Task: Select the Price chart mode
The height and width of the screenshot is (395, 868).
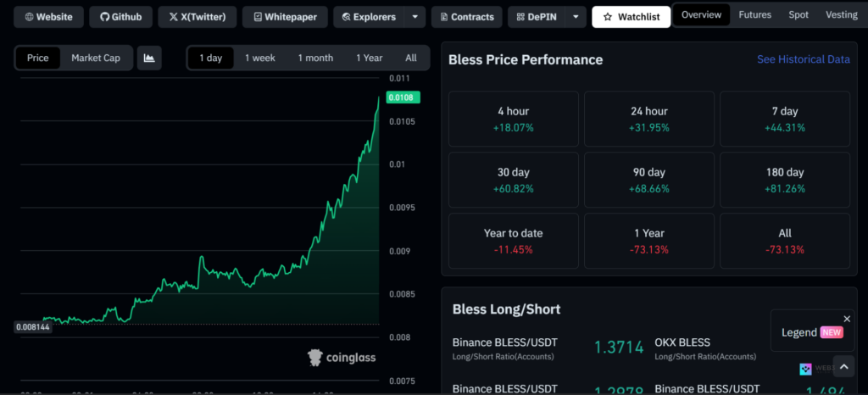Action: coord(37,58)
